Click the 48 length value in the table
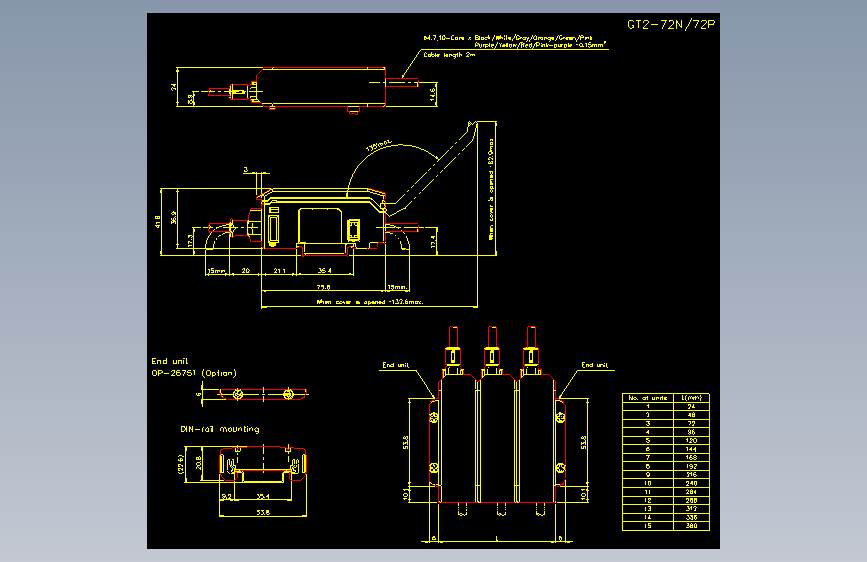Screen dimensions: 867x562 tap(691, 415)
